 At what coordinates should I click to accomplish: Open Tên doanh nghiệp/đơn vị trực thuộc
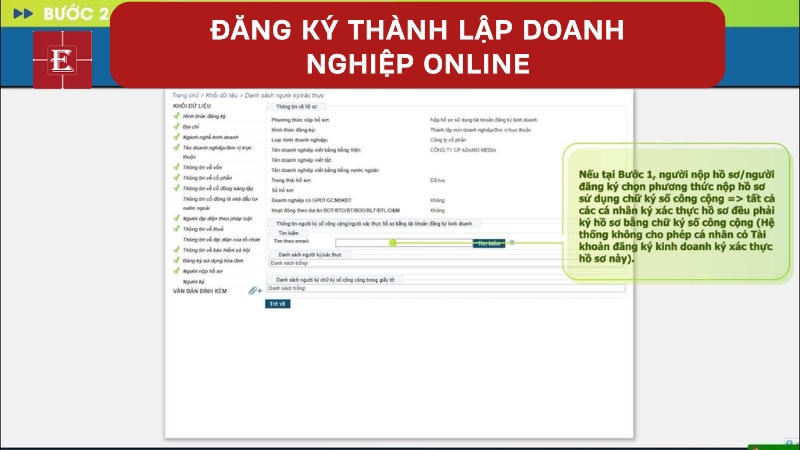click(217, 152)
